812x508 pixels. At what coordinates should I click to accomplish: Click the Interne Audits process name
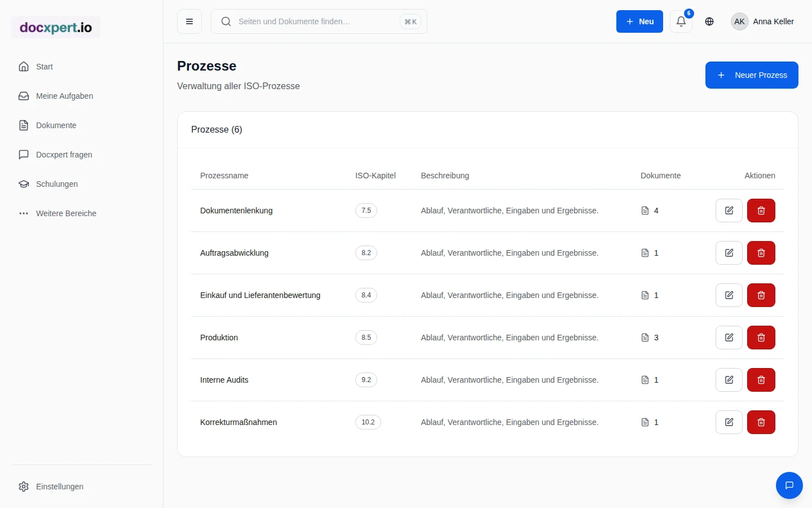pyautogui.click(x=224, y=380)
